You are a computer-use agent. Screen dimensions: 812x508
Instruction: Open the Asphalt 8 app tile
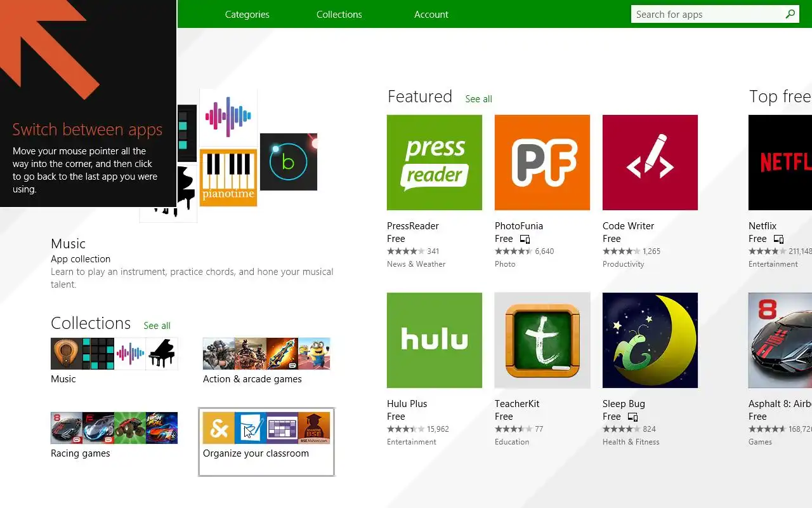pos(780,340)
